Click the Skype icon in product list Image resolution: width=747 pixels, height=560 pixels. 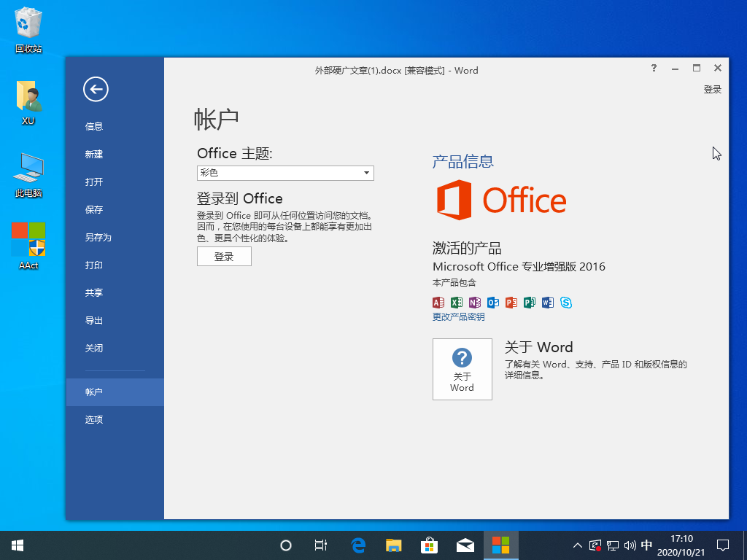point(566,303)
